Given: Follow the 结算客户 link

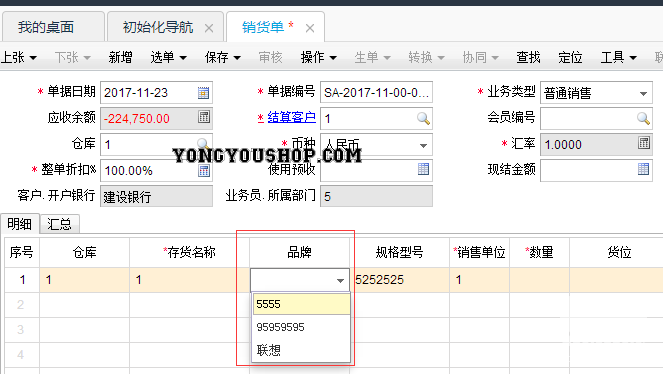Looking at the screenshot, I should (x=291, y=117).
